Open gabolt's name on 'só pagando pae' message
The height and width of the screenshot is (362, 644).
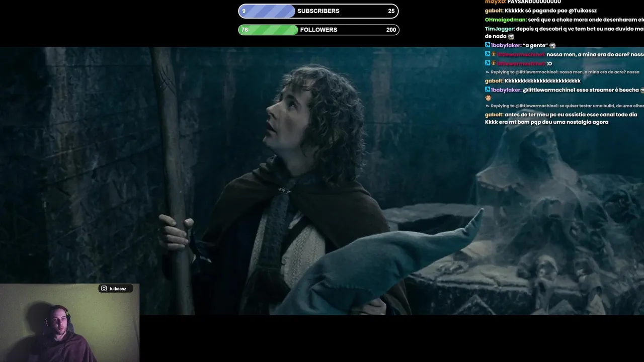tap(494, 11)
